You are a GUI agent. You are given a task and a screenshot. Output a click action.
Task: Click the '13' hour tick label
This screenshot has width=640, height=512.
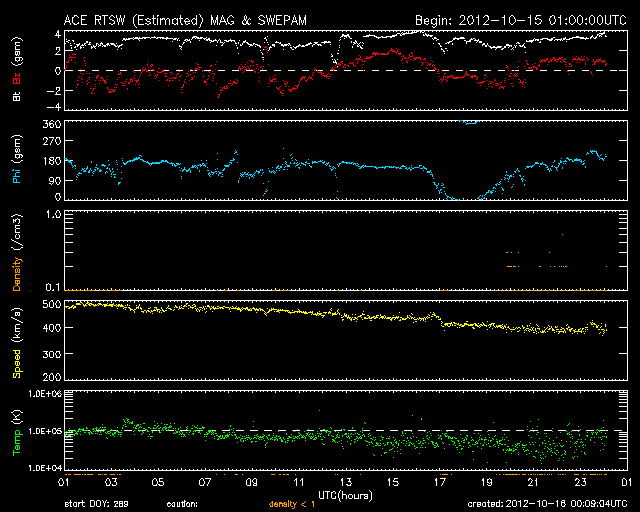point(346,483)
